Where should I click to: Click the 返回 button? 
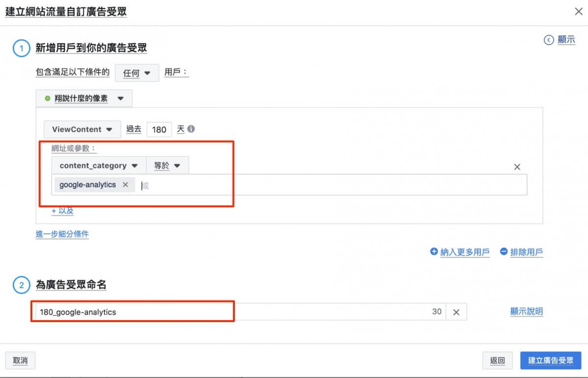click(x=497, y=360)
